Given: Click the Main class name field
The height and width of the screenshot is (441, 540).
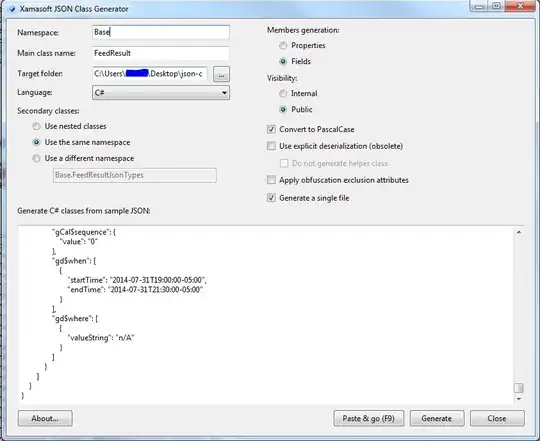Looking at the screenshot, I should coord(161,53).
